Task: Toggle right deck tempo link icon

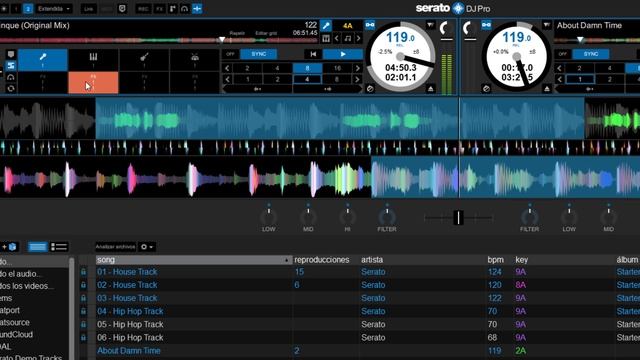Action: point(486,25)
